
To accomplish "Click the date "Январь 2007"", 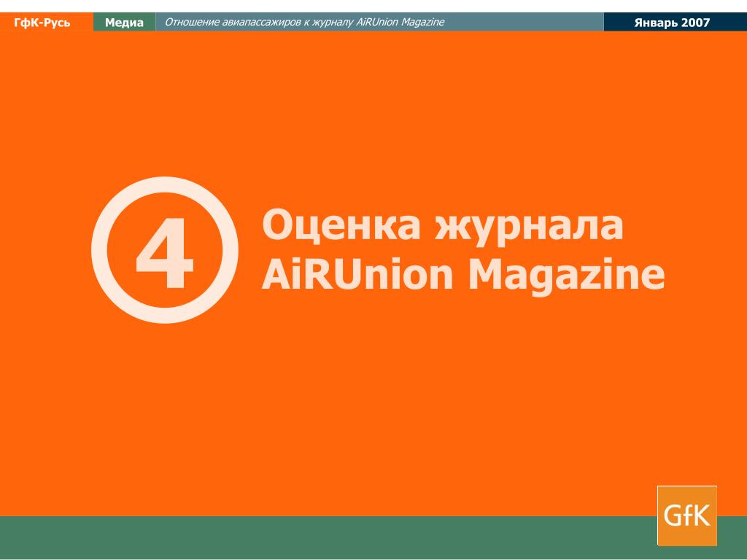I will (672, 23).
